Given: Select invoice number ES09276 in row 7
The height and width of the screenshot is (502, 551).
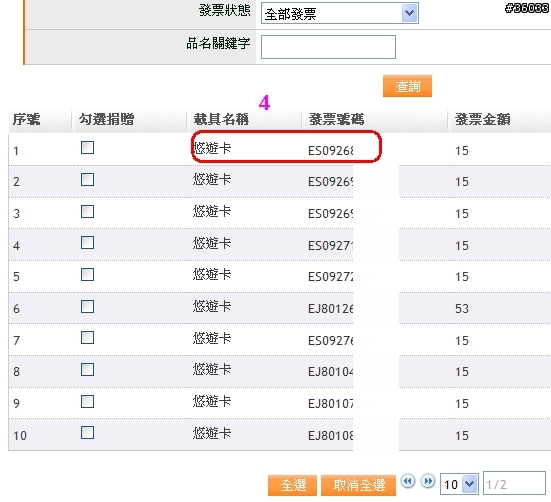Looking at the screenshot, I should [x=331, y=340].
